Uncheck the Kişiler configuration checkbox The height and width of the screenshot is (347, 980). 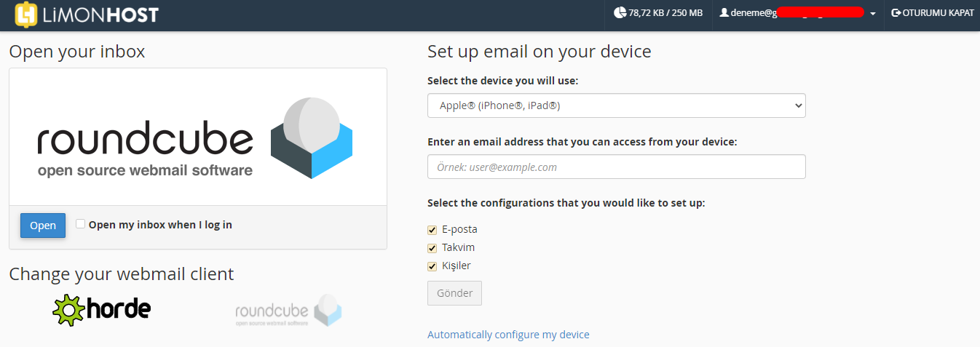pos(432,266)
